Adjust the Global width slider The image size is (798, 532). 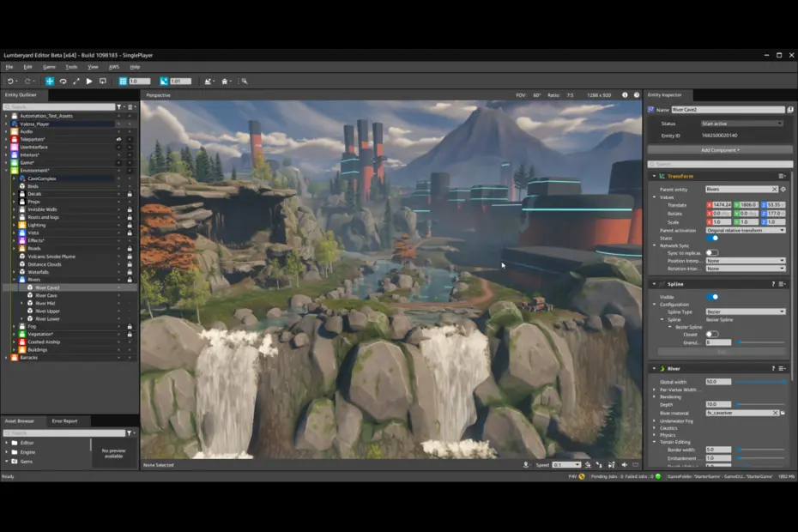click(x=761, y=382)
